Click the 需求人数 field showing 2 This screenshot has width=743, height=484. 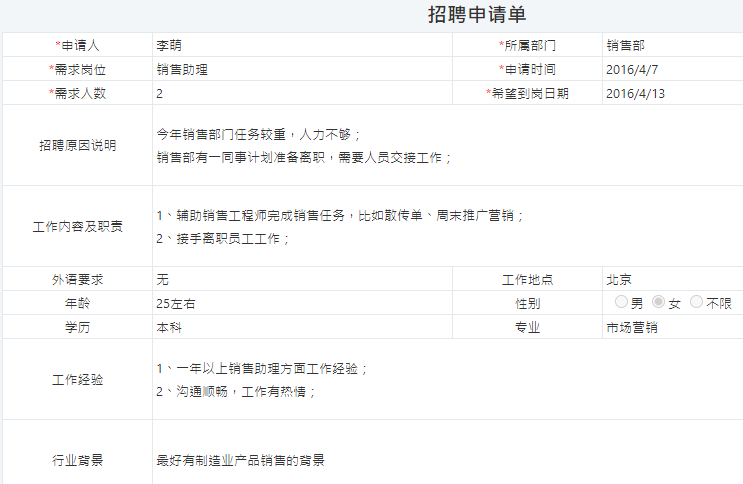pos(300,93)
